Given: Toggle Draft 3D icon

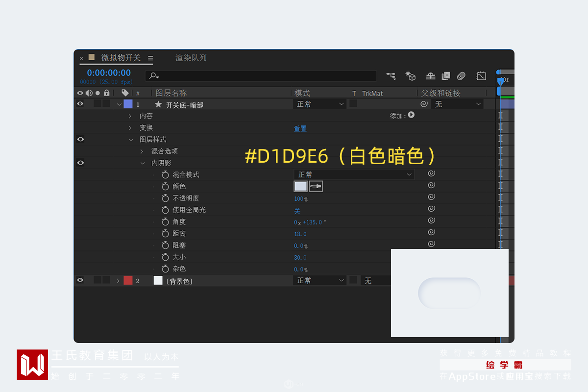Looking at the screenshot, I should pos(411,76).
